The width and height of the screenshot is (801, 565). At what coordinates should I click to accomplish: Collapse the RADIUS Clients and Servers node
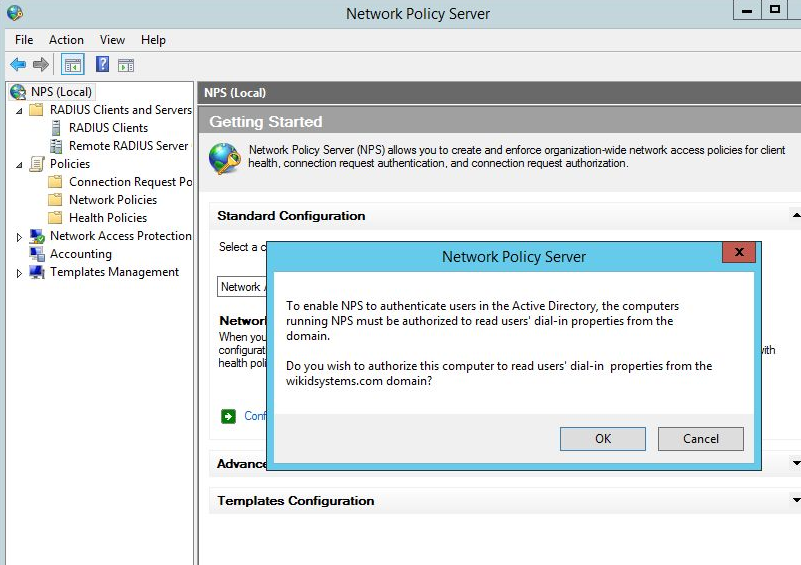coord(19,111)
